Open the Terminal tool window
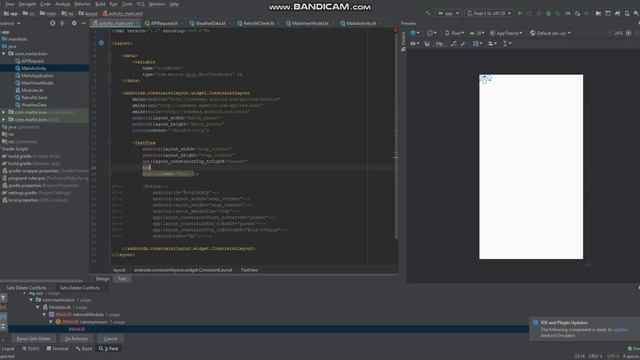This screenshot has height=360, width=640. pos(58,349)
